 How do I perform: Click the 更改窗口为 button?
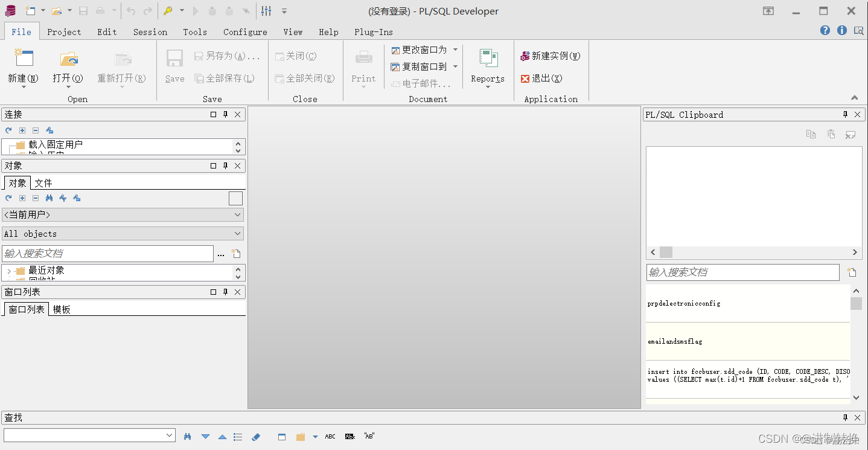420,50
